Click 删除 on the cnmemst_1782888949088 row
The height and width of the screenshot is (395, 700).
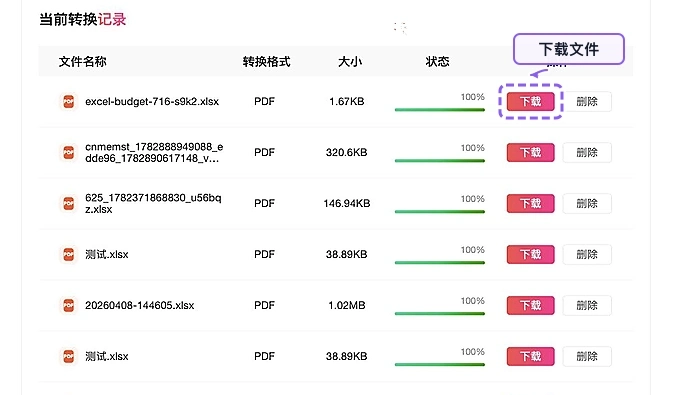coord(587,152)
